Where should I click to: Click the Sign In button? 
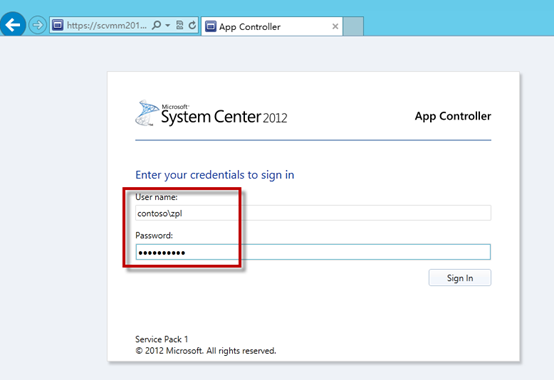460,278
